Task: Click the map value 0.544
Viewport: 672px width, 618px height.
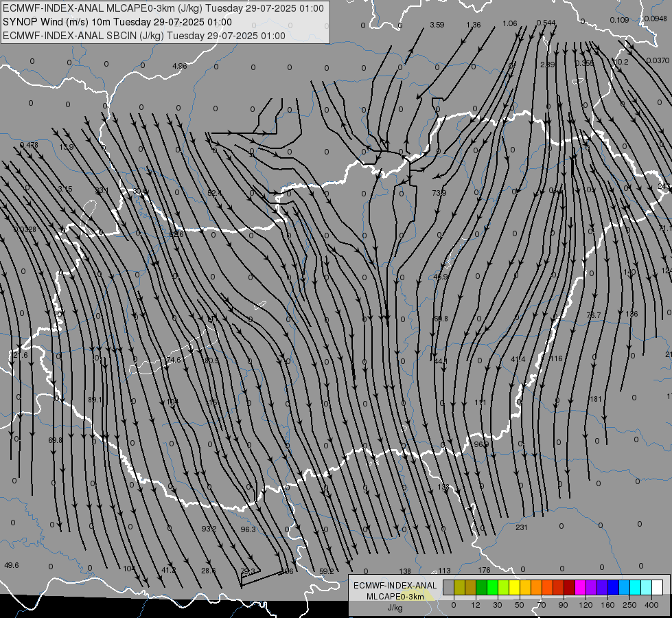Action: coord(546,23)
